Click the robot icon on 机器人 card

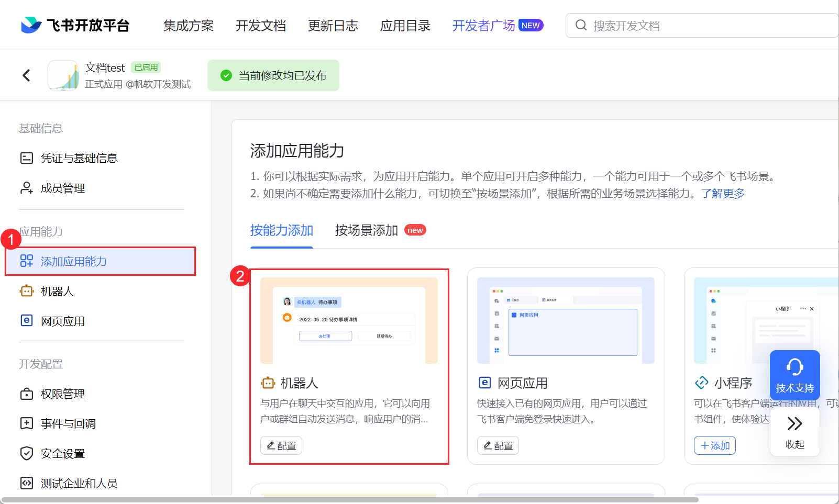point(268,383)
